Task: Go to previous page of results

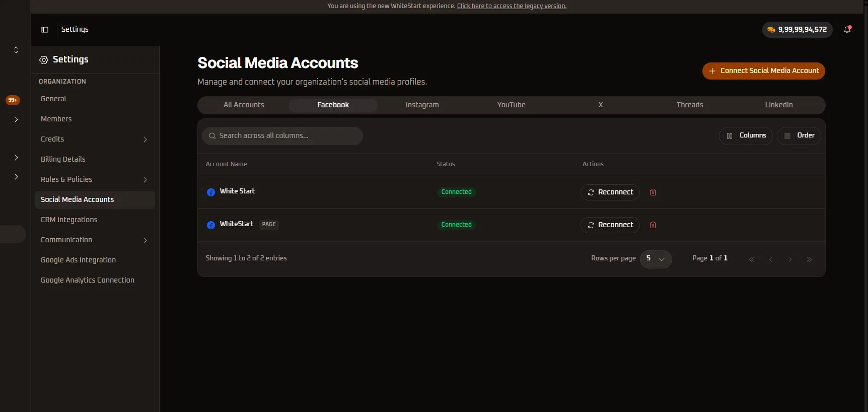Action: point(770,259)
